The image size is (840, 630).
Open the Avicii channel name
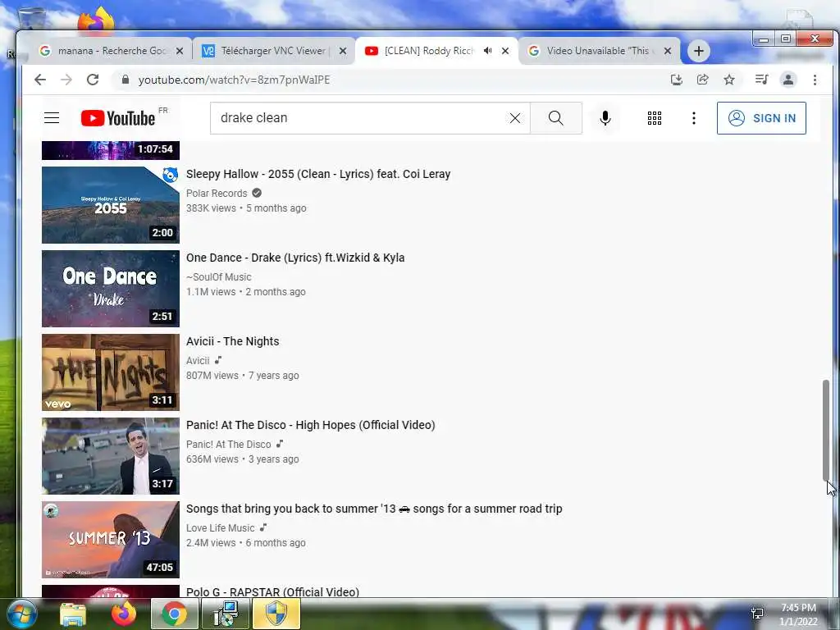(x=198, y=361)
